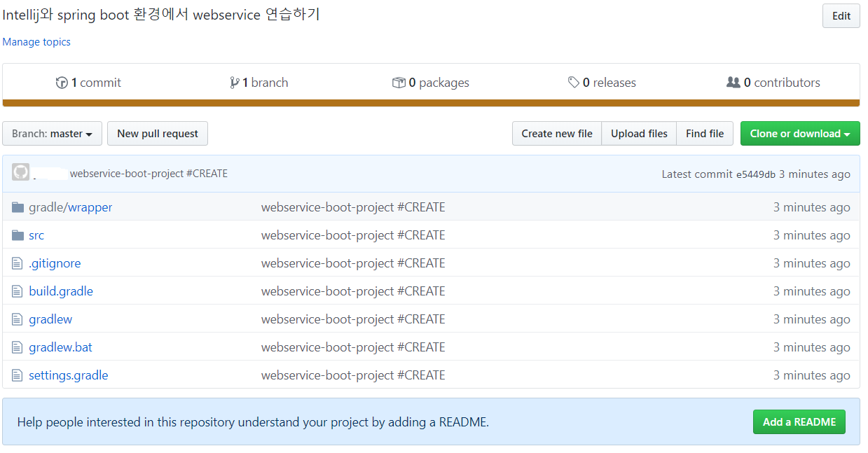This screenshot has height=453, width=868.
Task: Click commit message in src row
Action: point(353,235)
